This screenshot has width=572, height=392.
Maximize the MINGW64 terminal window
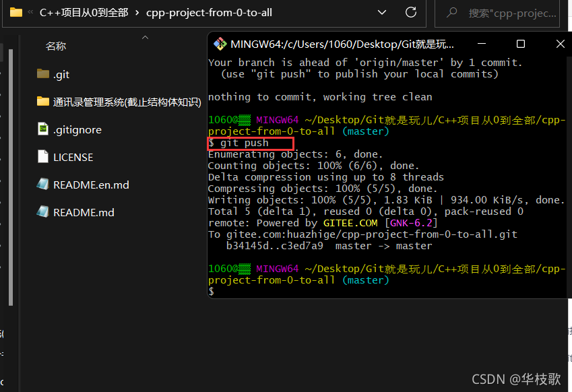pyautogui.click(x=521, y=44)
